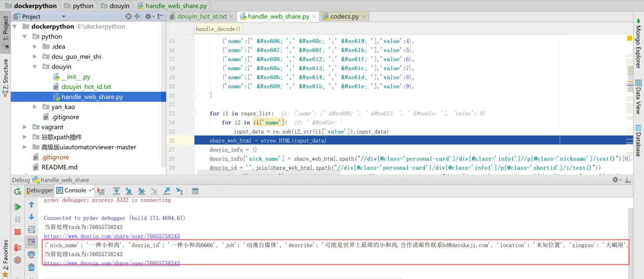Move down the console stack trace
The image size is (644, 279).
pyautogui.click(x=31, y=217)
